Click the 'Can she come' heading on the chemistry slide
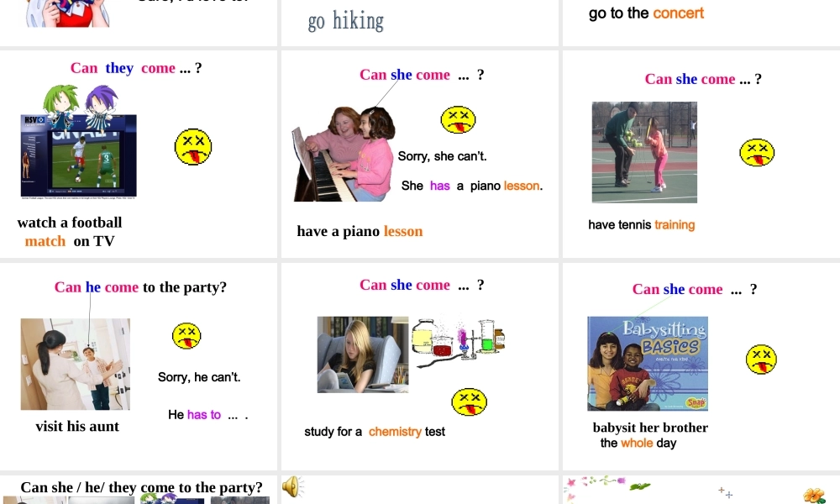840x504 pixels. (422, 285)
